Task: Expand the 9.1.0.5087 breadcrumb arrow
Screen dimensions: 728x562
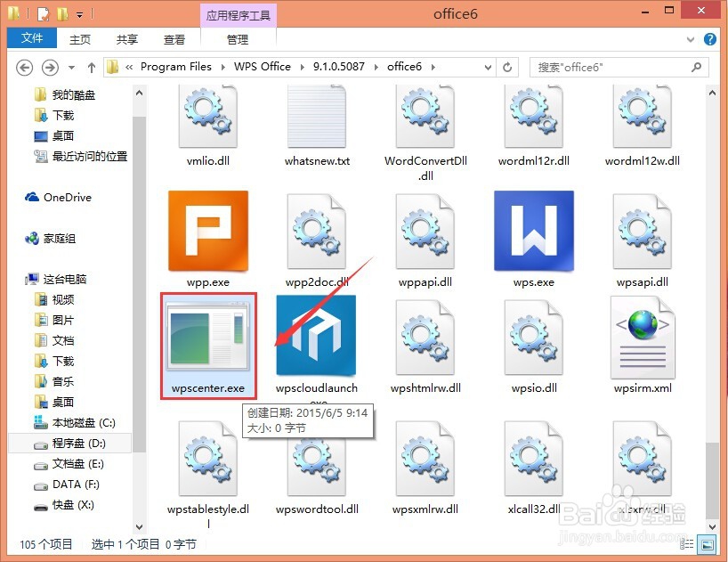Action: (376, 68)
